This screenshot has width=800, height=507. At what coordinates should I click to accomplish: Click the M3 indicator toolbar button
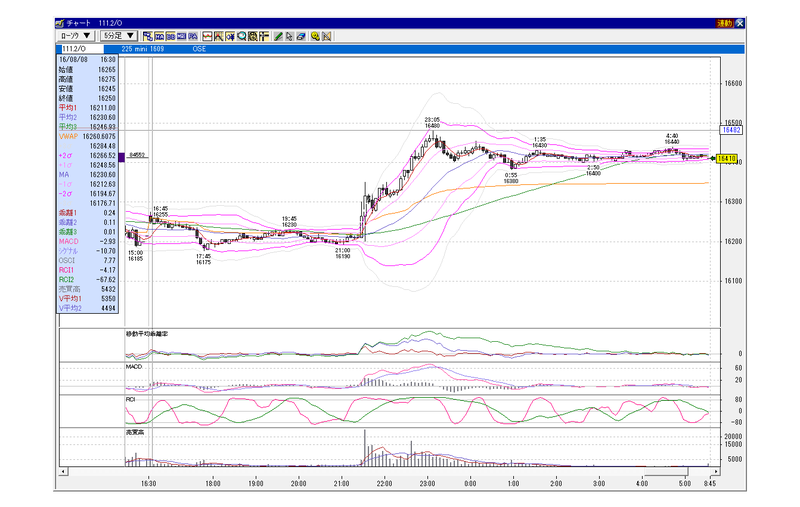pyautogui.click(x=182, y=36)
